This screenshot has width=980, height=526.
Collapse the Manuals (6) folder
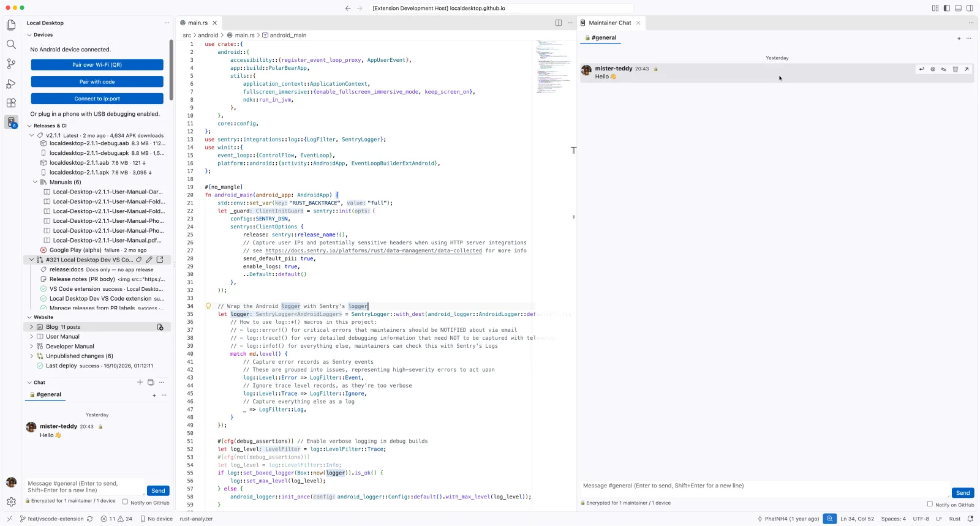35,182
